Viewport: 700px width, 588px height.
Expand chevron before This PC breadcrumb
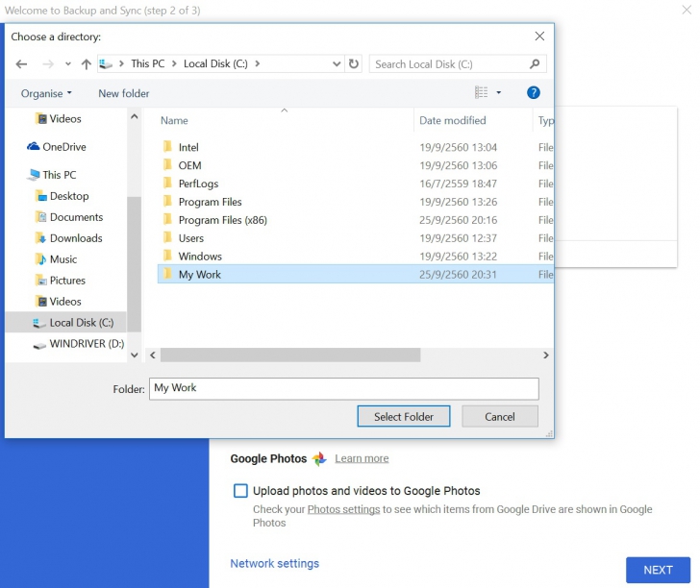pos(121,63)
